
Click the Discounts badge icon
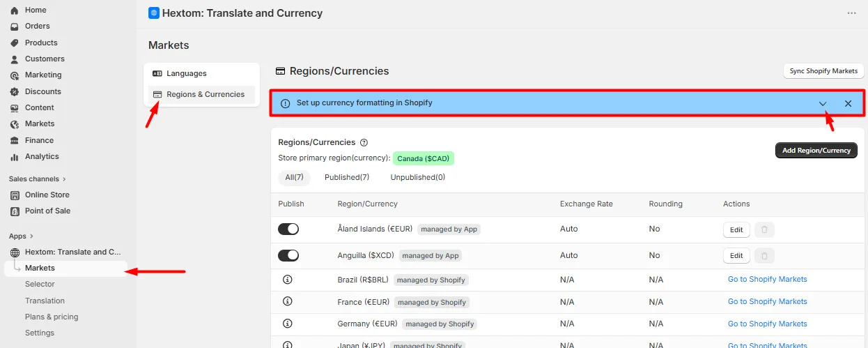tap(15, 92)
